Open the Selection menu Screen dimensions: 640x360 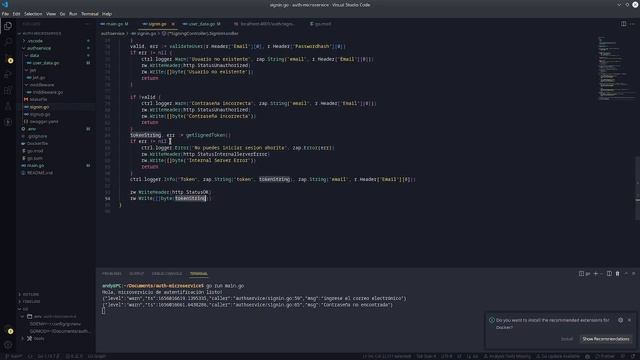tap(33, 14)
